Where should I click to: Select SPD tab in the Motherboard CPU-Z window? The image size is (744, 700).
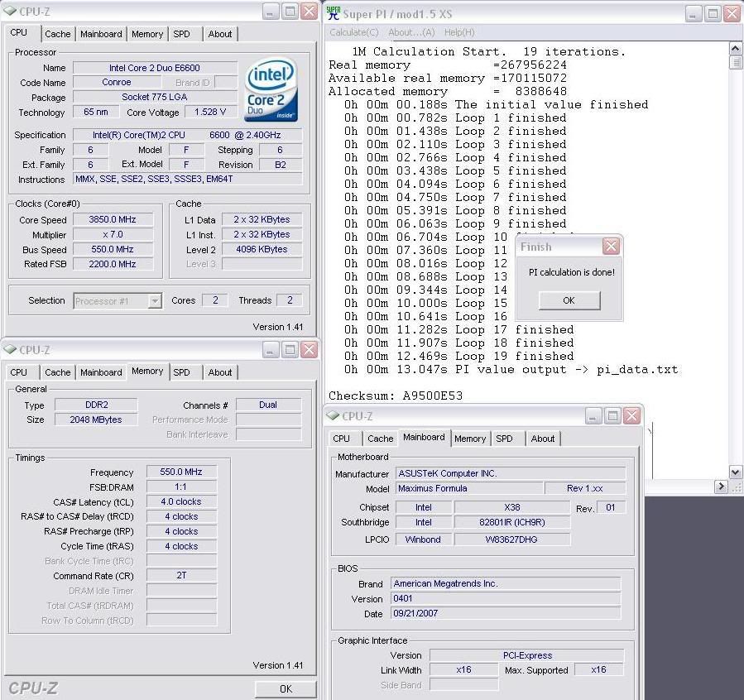click(504, 439)
